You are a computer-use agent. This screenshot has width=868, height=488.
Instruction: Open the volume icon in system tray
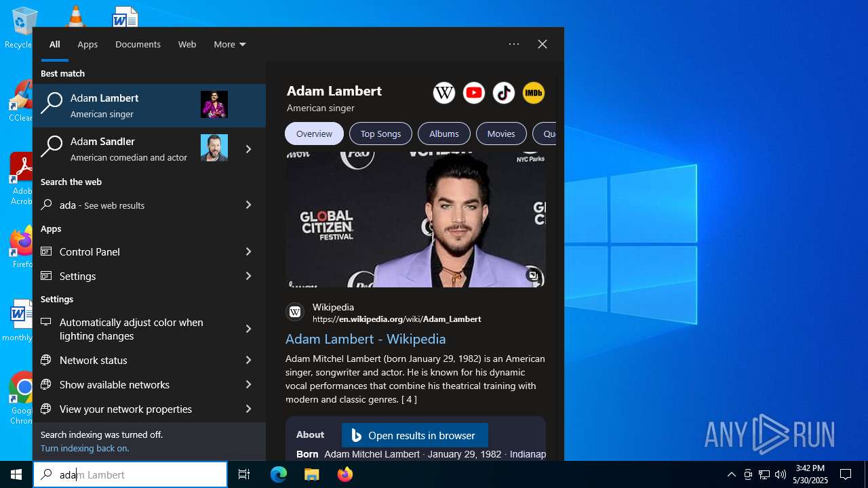point(781,474)
